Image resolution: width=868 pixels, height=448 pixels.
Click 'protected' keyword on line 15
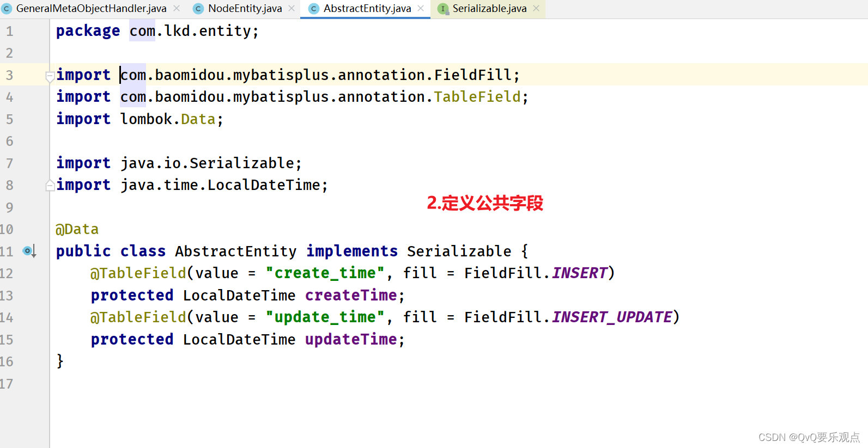(x=132, y=339)
